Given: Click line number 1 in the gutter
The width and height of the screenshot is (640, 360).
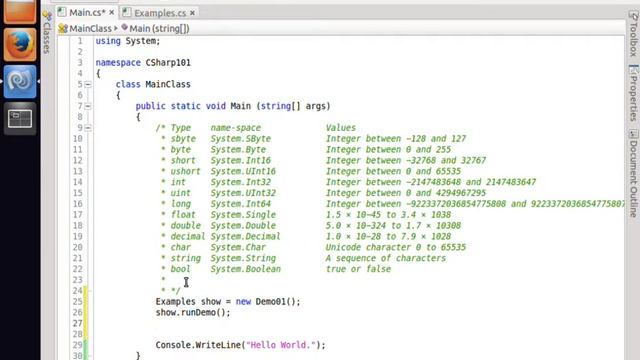Looking at the screenshot, I should [x=80, y=41].
